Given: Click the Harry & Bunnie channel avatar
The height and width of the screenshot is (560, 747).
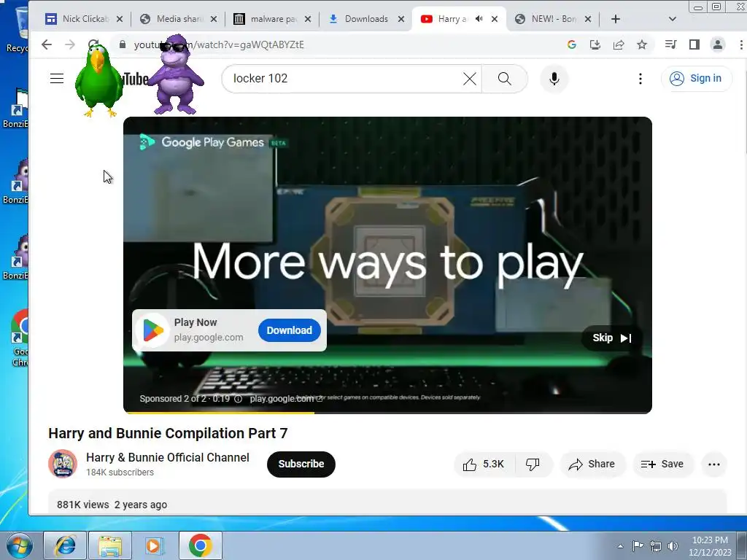Looking at the screenshot, I should point(63,464).
